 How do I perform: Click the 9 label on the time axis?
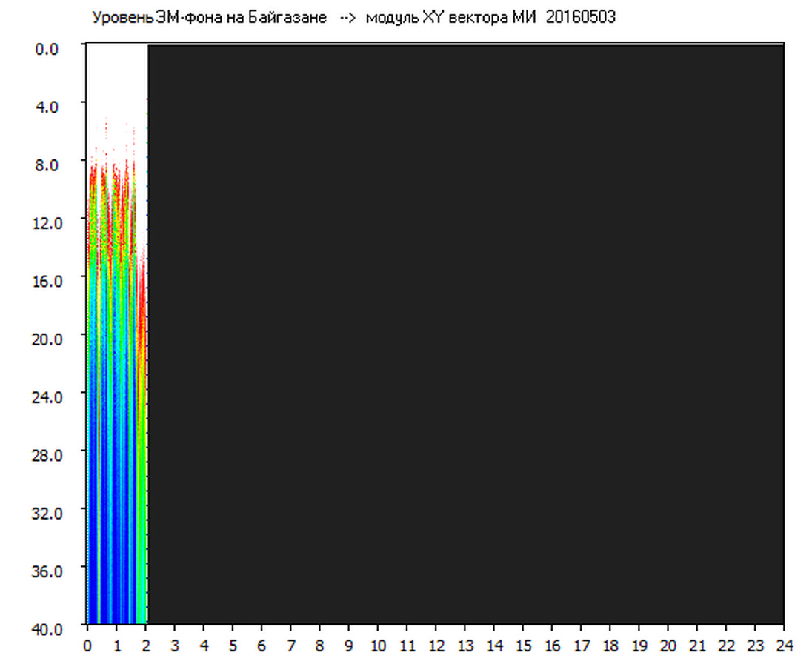click(x=349, y=646)
